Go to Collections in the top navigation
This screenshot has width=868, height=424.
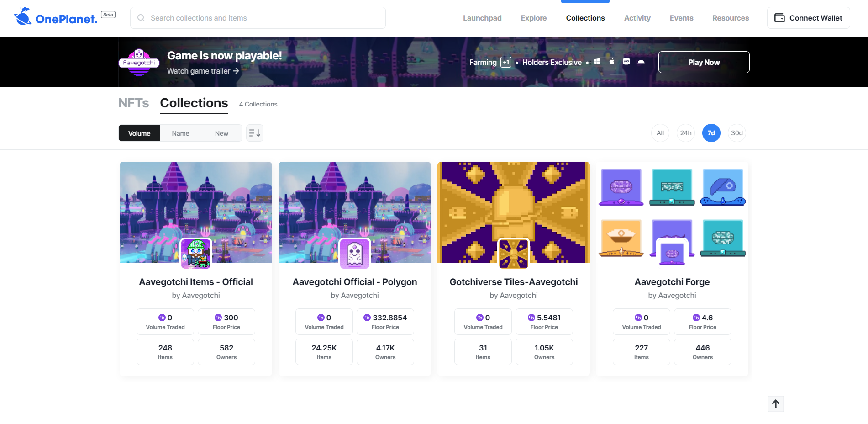coord(585,18)
